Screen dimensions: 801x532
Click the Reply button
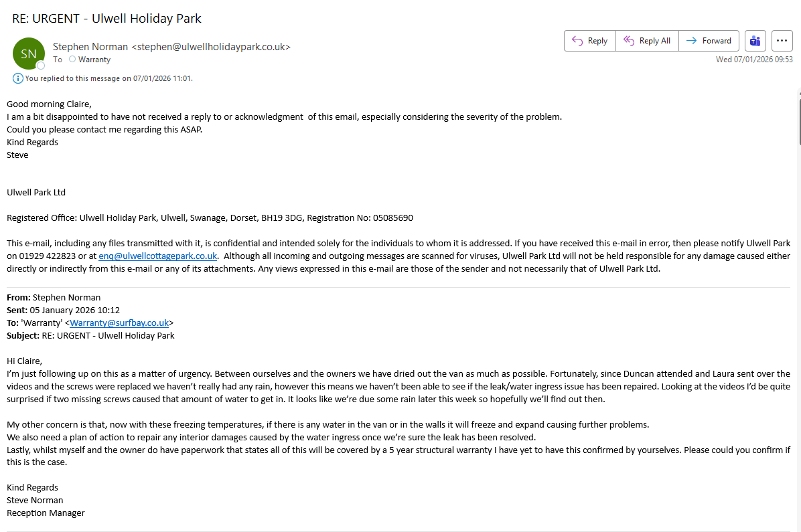589,41
